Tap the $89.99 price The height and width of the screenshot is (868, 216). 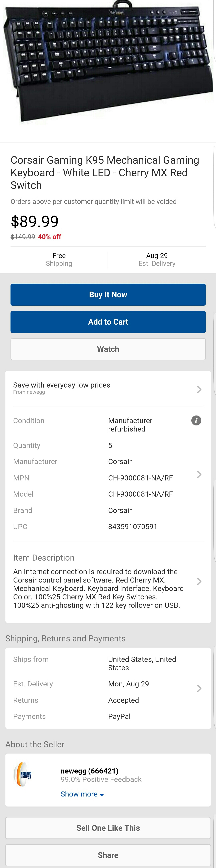point(35,221)
